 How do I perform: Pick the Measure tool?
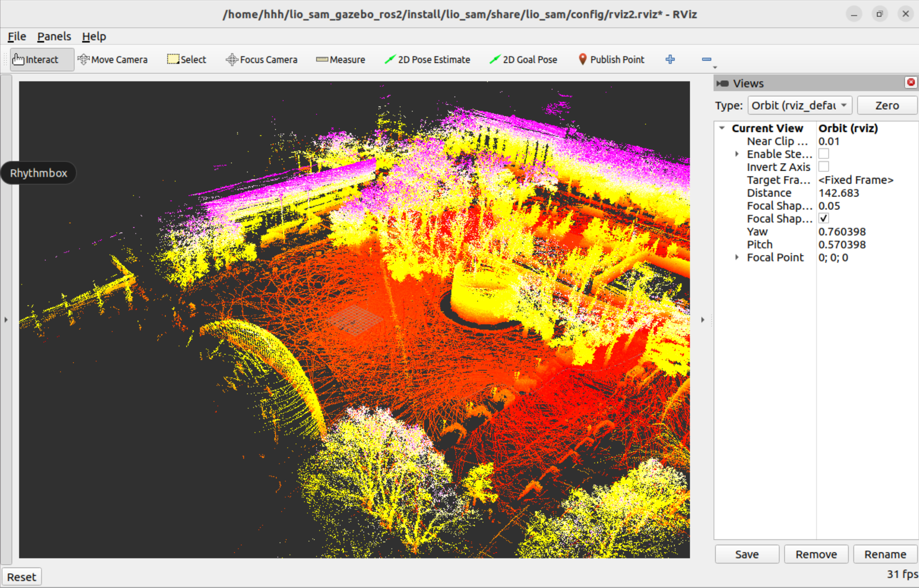pyautogui.click(x=340, y=59)
